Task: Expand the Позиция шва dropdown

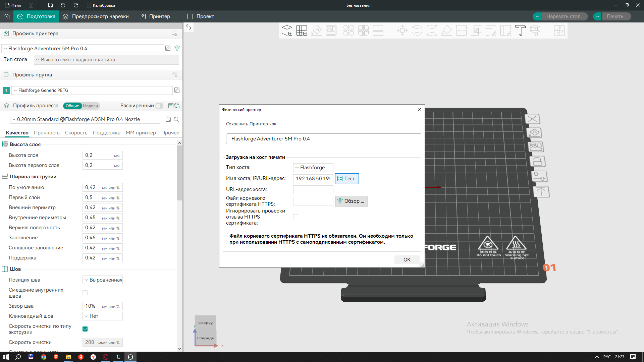Action: (x=103, y=280)
